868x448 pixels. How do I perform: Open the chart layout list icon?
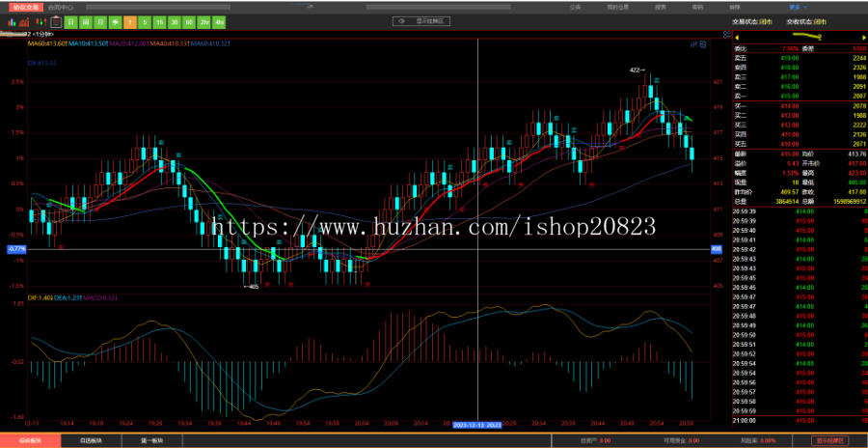[726, 35]
